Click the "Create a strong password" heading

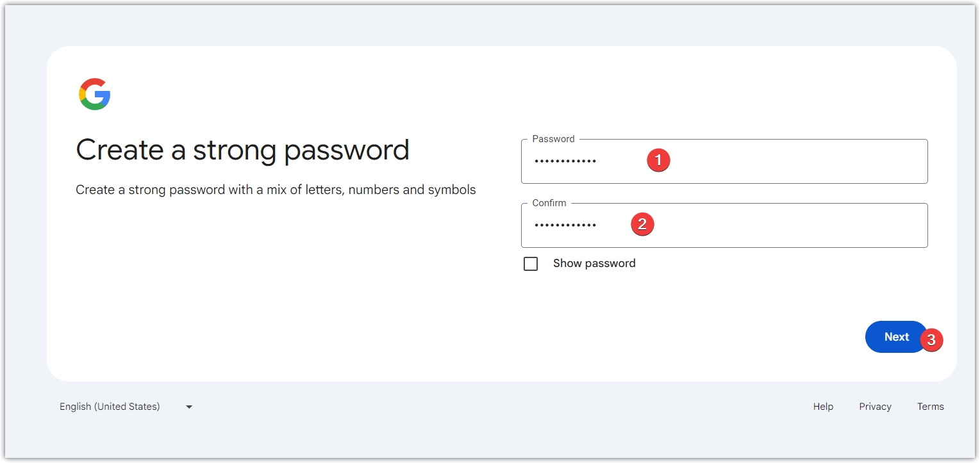242,150
